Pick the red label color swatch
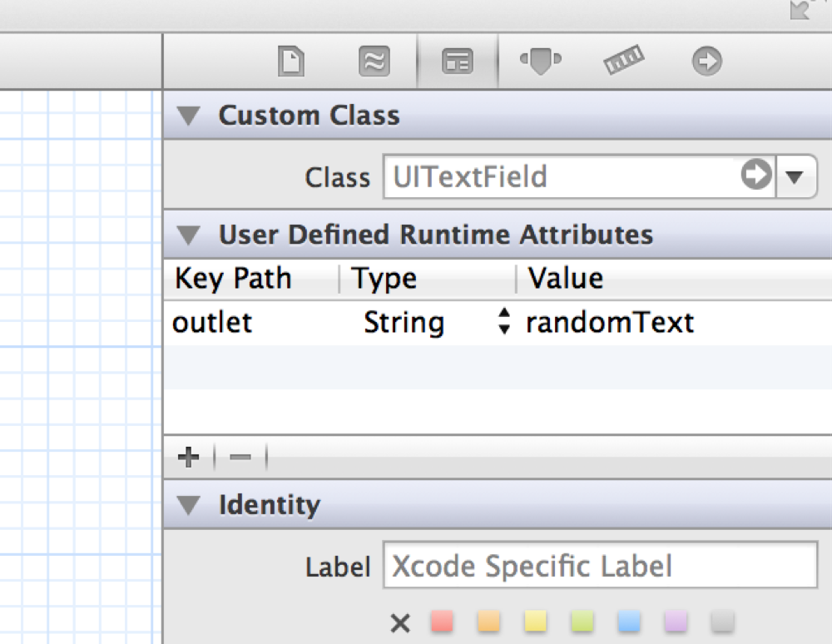 coord(442,622)
